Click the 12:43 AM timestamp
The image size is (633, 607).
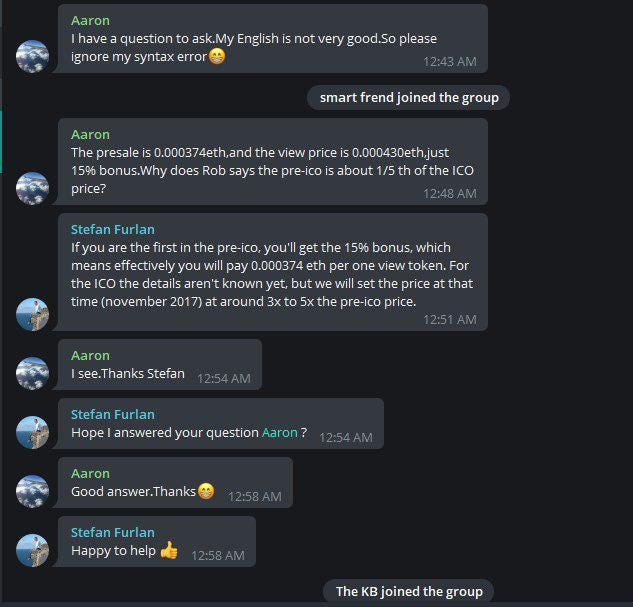point(450,62)
